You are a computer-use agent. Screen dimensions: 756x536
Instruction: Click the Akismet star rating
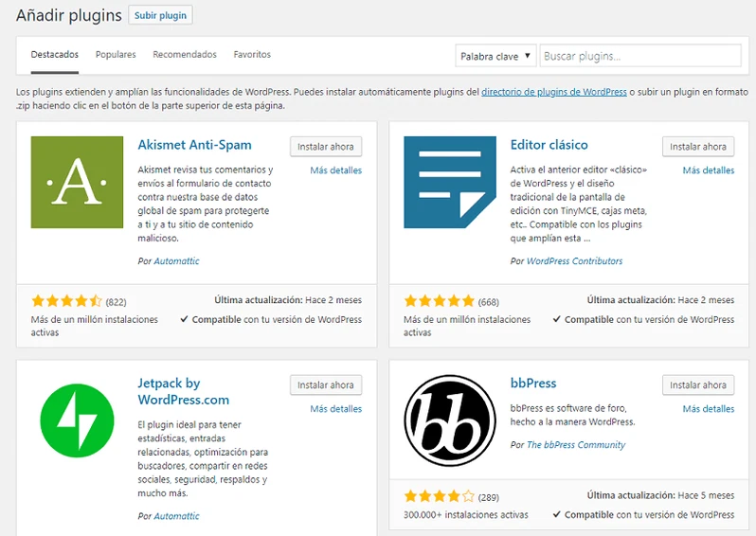[x=66, y=302]
